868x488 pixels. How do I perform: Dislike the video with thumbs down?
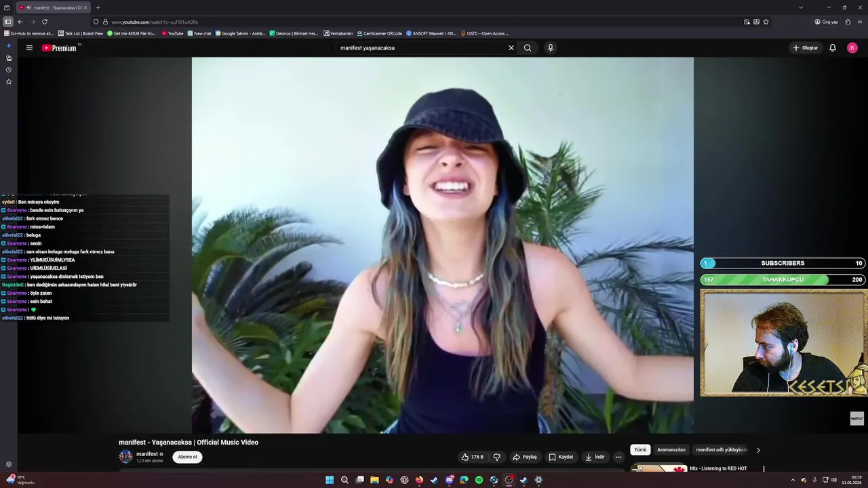497,457
